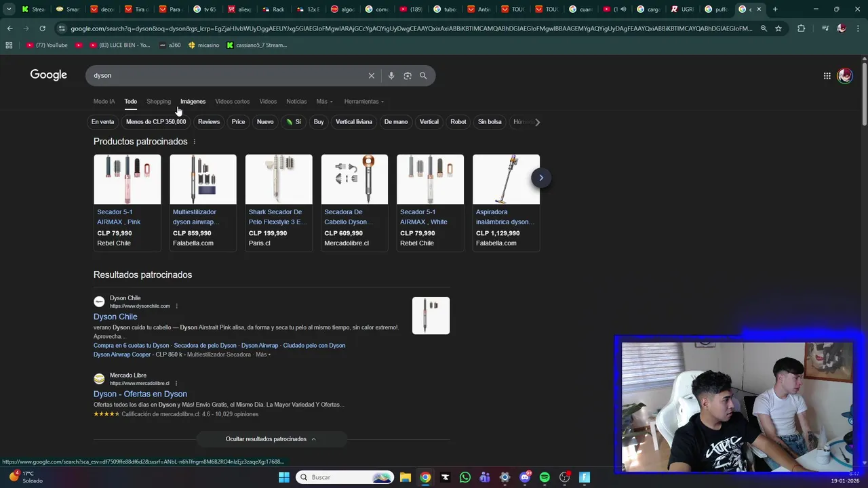
Task: Toggle the Sin bolsa filter chip
Action: (x=490, y=122)
